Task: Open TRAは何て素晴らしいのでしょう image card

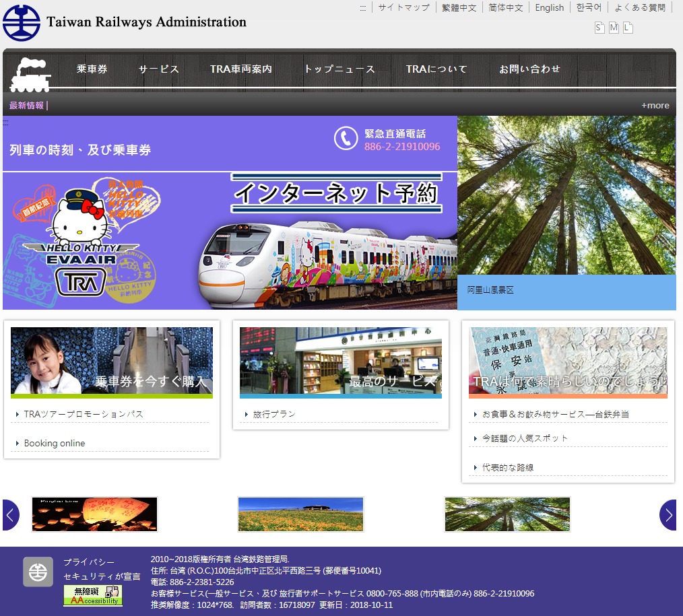Action: point(568,363)
